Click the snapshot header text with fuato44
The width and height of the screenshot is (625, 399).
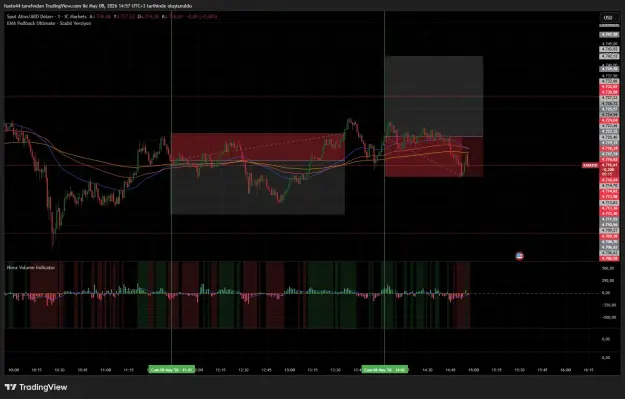98,6
